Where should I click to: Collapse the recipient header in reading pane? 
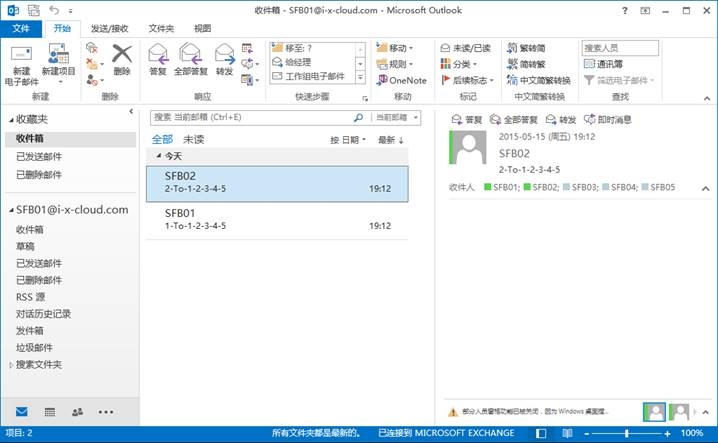coord(706,188)
